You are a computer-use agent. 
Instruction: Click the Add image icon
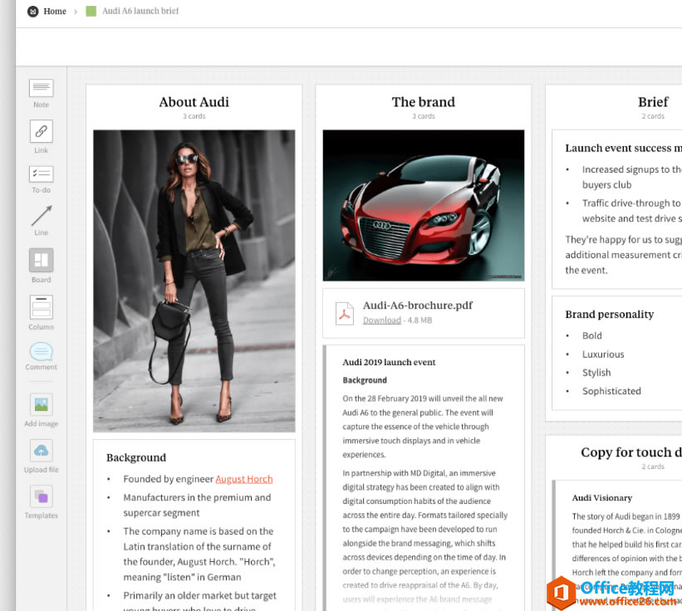[x=42, y=405]
